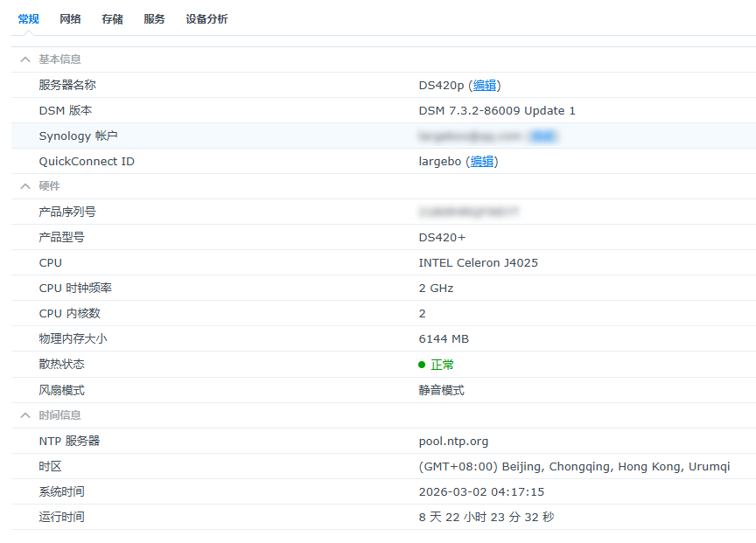This screenshot has width=756, height=543.
Task: Open the 设备分析 tab
Action: pyautogui.click(x=206, y=19)
